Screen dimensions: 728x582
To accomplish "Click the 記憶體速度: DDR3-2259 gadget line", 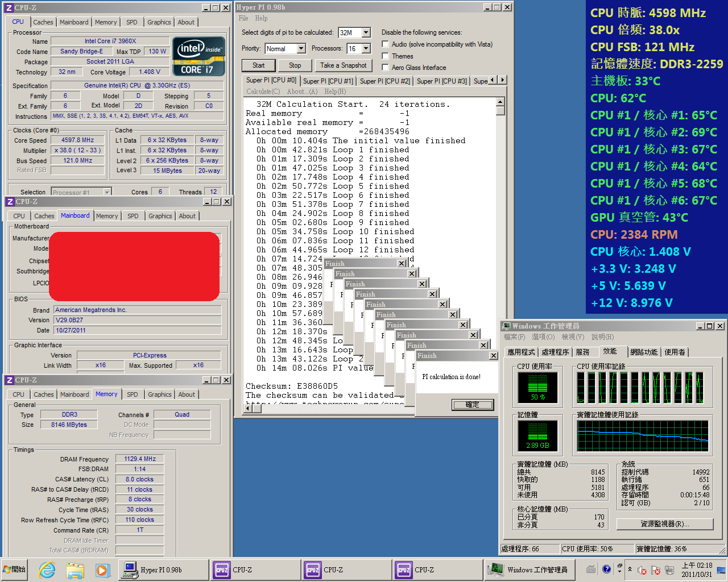I will point(657,64).
